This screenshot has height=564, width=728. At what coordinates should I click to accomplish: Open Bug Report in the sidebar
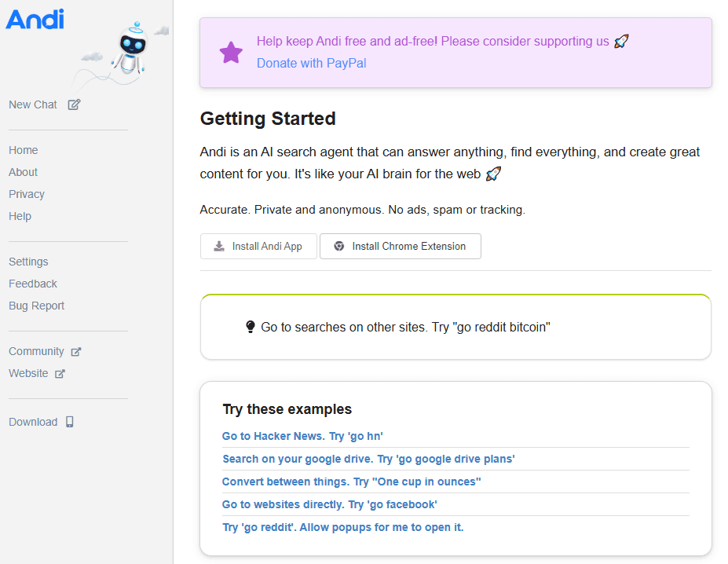37,306
